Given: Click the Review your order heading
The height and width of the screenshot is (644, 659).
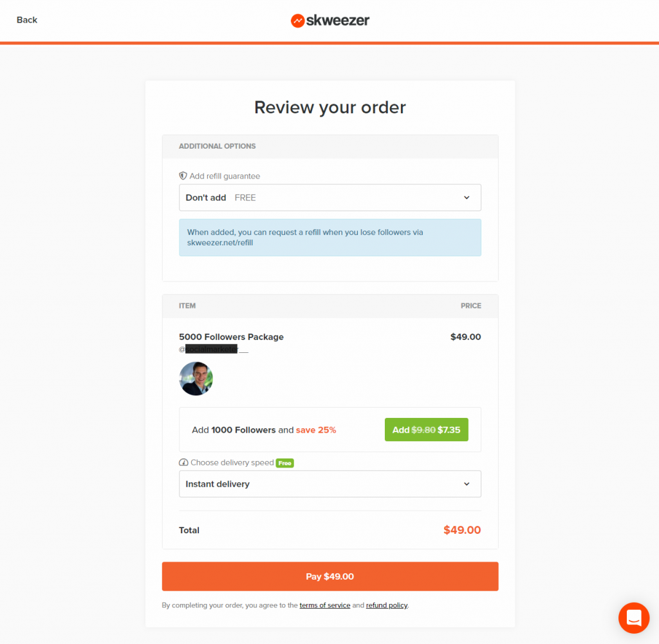Looking at the screenshot, I should (x=329, y=107).
